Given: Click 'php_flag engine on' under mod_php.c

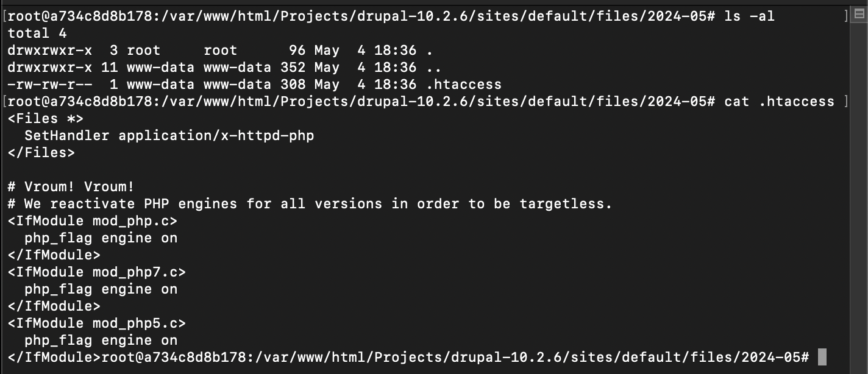Looking at the screenshot, I should [x=101, y=238].
